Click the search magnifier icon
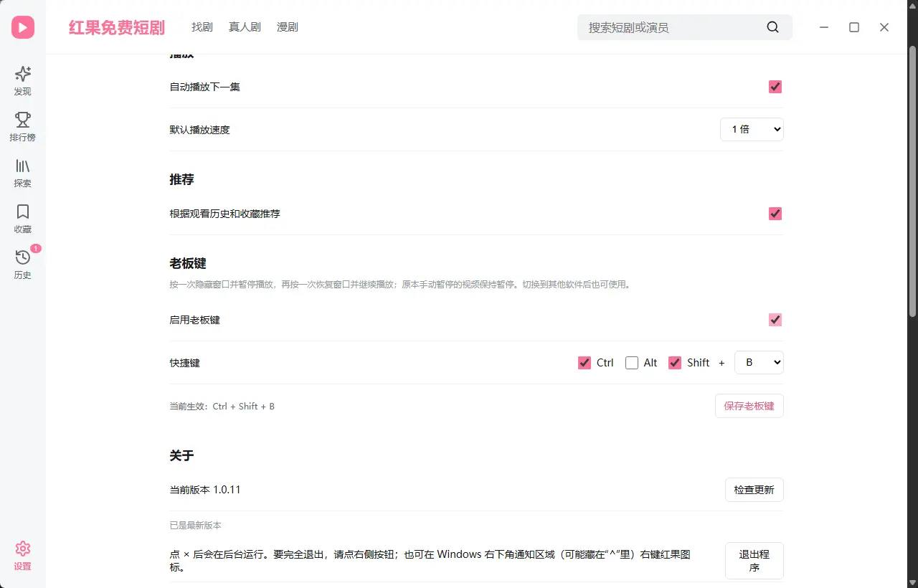Screen dimensions: 918x588 [x=772, y=27]
